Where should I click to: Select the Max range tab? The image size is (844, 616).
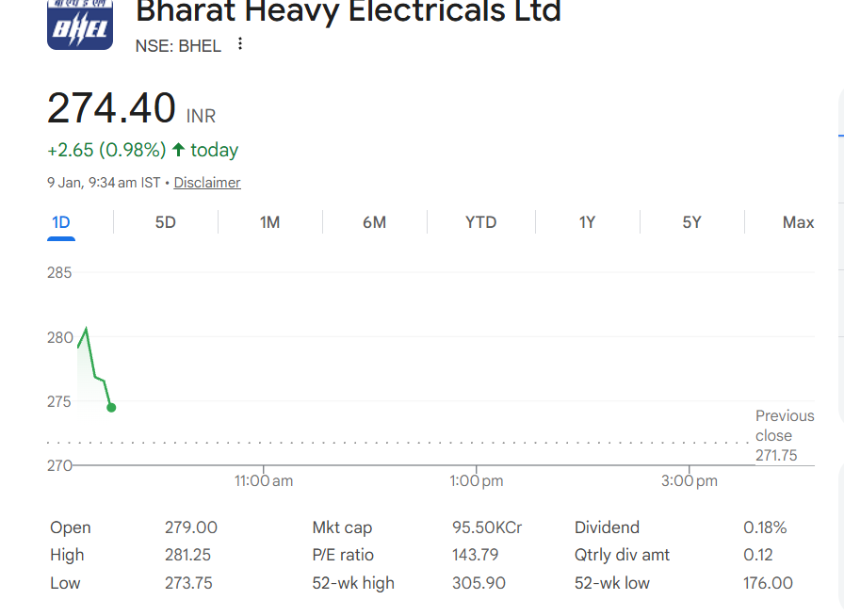[798, 222]
